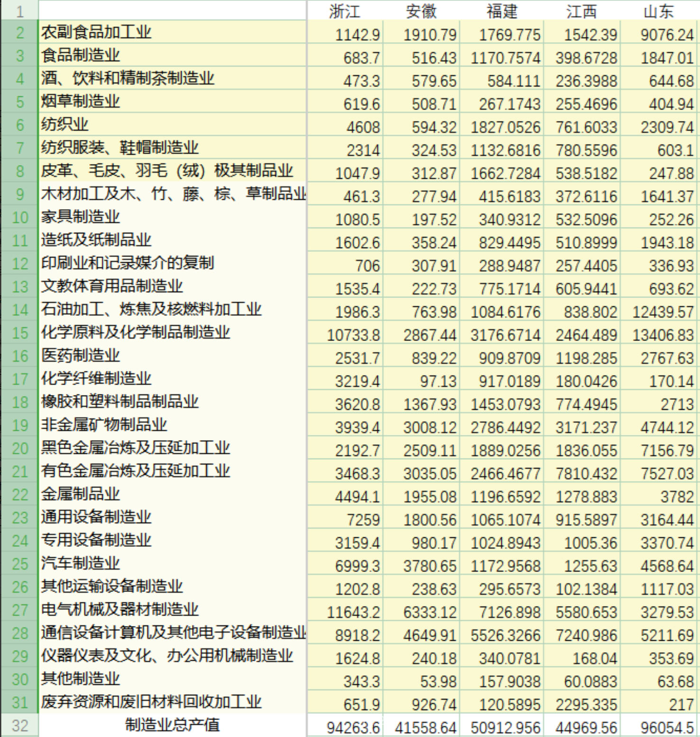Image resolution: width=700 pixels, height=737 pixels.
Task: Click the 浙江 column heading cell
Action: pos(345,11)
